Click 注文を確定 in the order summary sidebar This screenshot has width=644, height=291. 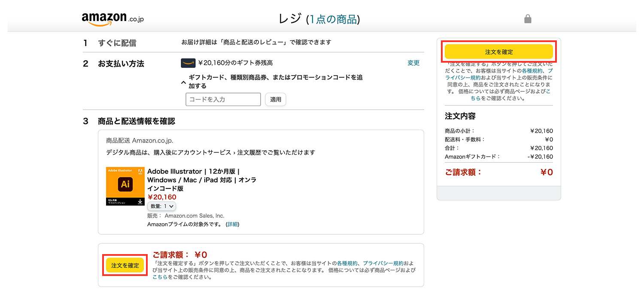point(499,52)
